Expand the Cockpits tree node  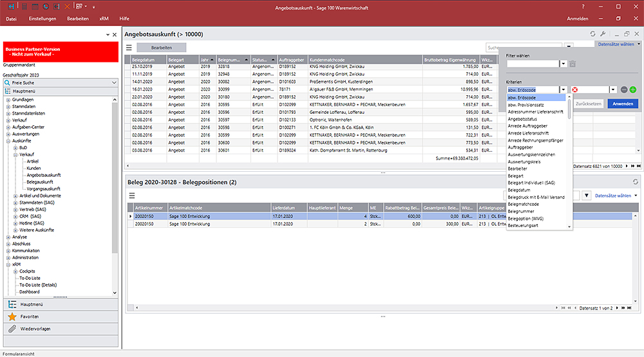(x=15, y=271)
